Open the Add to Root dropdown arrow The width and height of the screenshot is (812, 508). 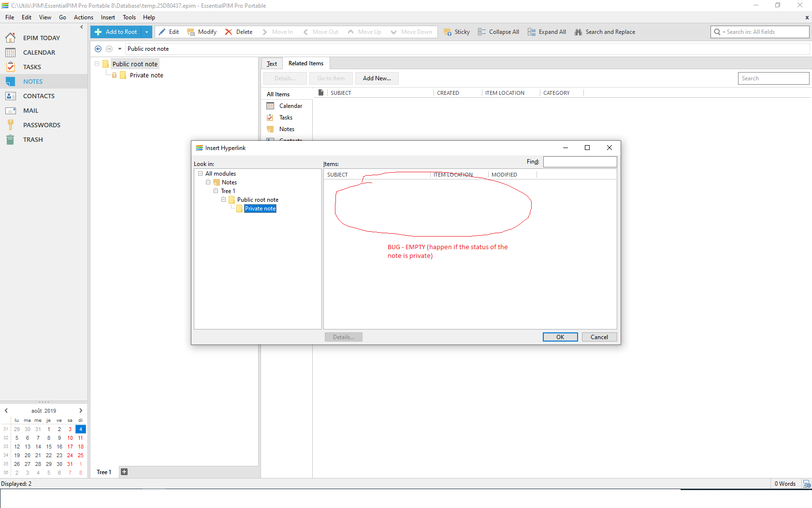146,32
